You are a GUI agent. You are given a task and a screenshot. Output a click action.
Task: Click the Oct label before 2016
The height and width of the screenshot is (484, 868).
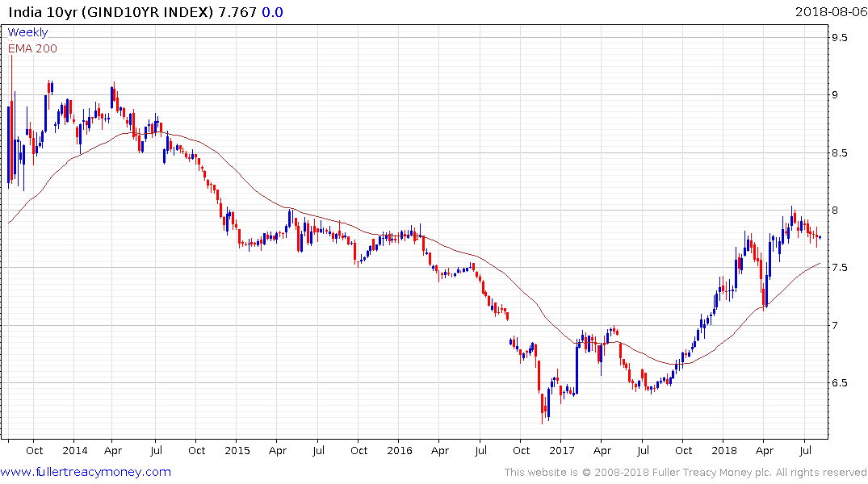359,451
